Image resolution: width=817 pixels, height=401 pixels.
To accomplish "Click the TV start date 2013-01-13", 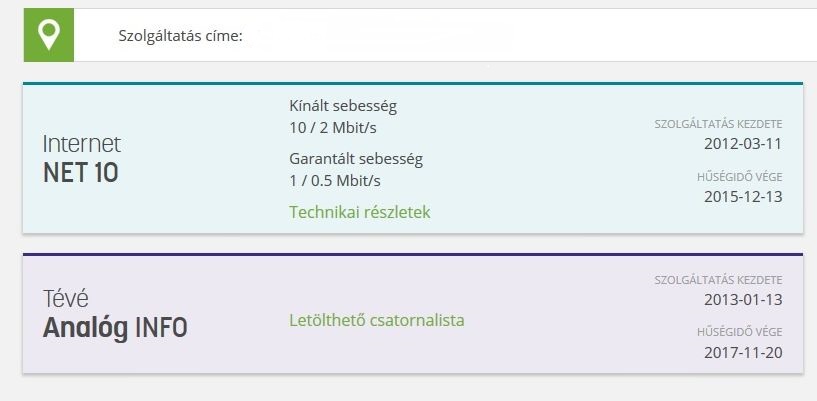I will [x=743, y=299].
